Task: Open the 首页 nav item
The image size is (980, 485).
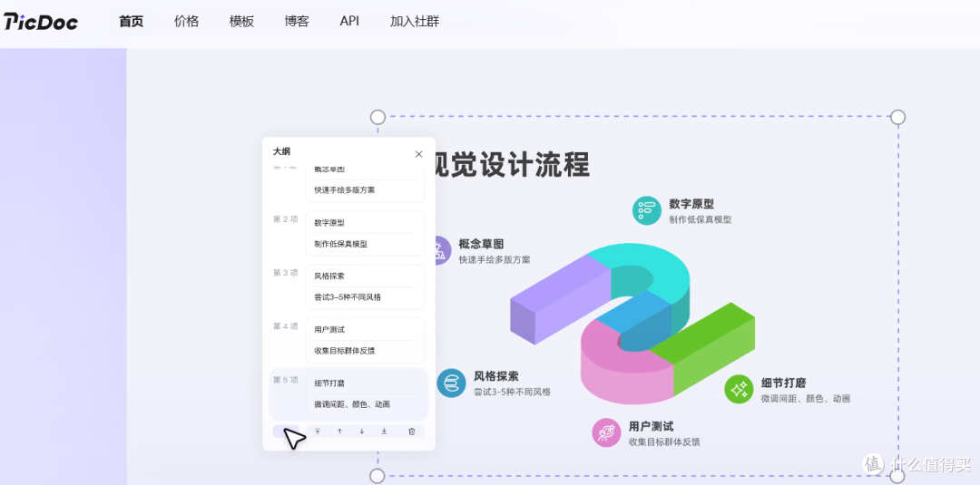Action: click(132, 21)
